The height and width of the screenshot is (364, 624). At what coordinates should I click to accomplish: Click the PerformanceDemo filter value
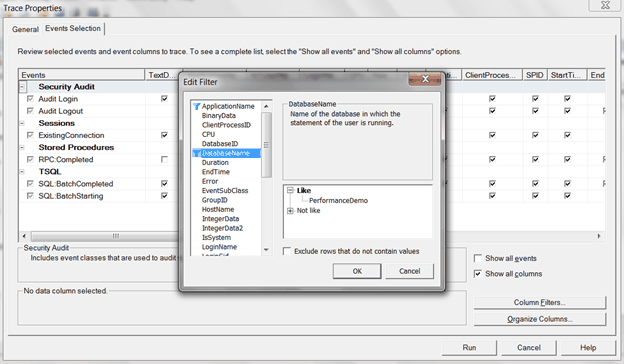(338, 201)
